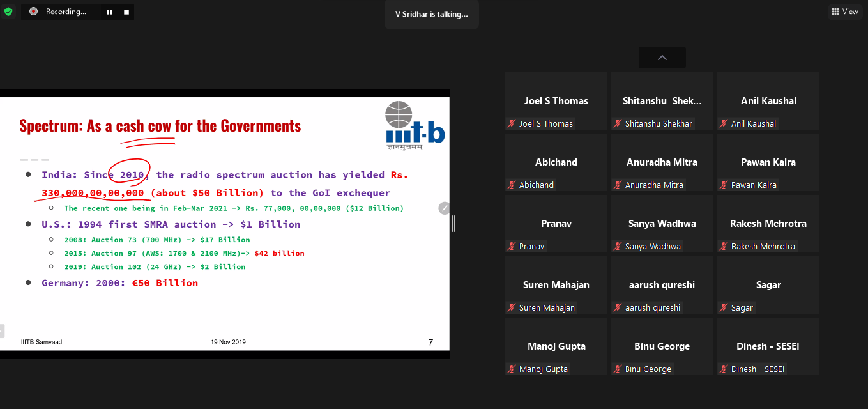Select Dinesh - SESEI participant tile
The width and height of the screenshot is (868, 409).
768,346
